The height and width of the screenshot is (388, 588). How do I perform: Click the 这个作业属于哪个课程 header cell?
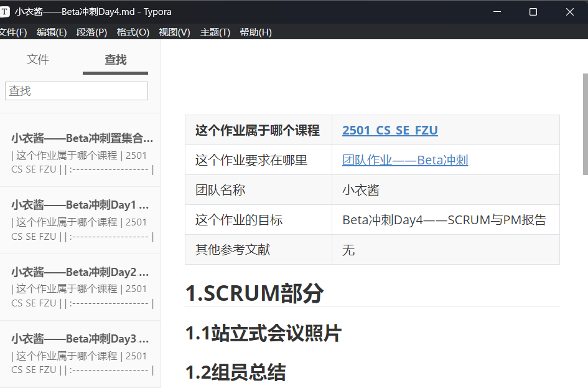click(258, 130)
